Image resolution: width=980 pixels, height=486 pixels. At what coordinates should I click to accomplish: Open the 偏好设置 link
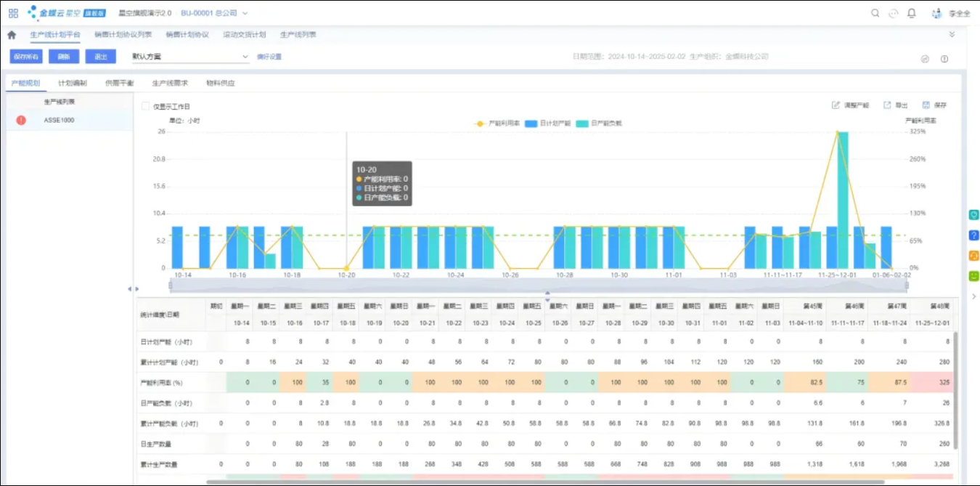pos(269,57)
